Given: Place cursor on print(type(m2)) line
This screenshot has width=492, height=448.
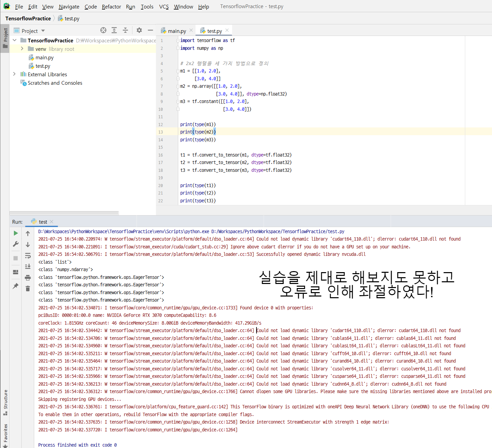Looking at the screenshot, I should pos(198,132).
